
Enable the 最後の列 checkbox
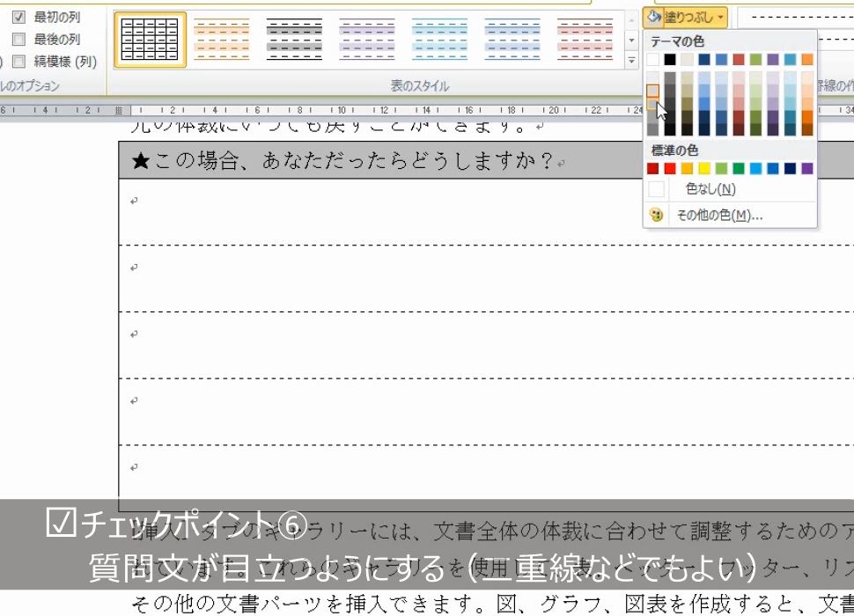coord(18,40)
